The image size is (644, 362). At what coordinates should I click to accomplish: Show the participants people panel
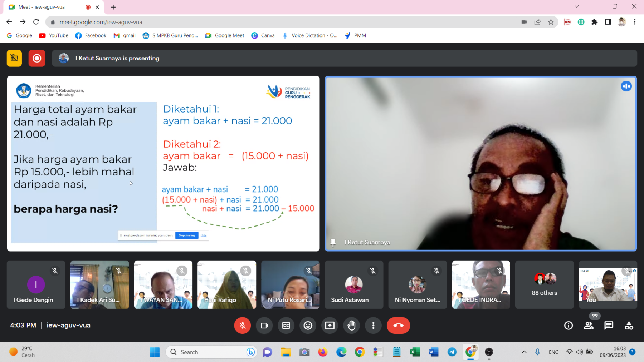pyautogui.click(x=589, y=326)
